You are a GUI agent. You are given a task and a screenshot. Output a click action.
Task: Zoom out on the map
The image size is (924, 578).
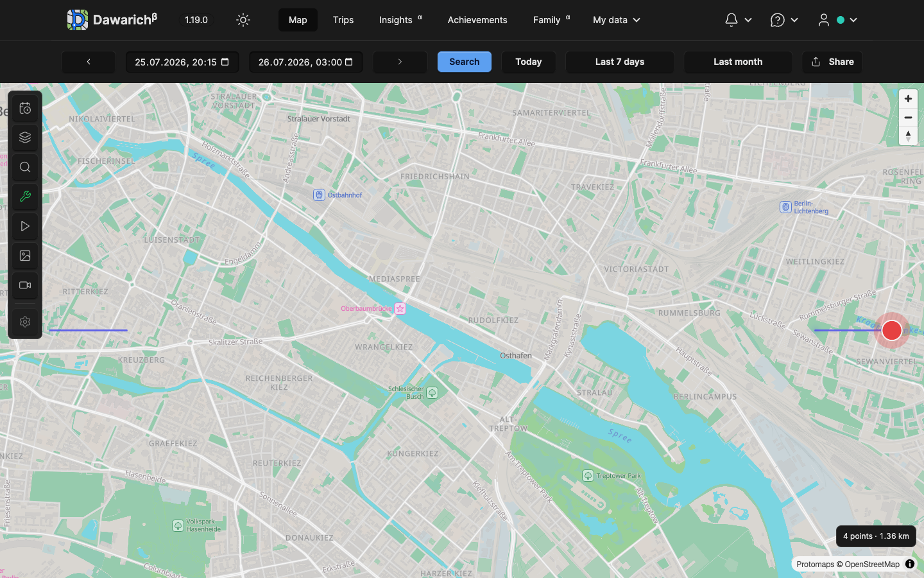click(x=908, y=118)
